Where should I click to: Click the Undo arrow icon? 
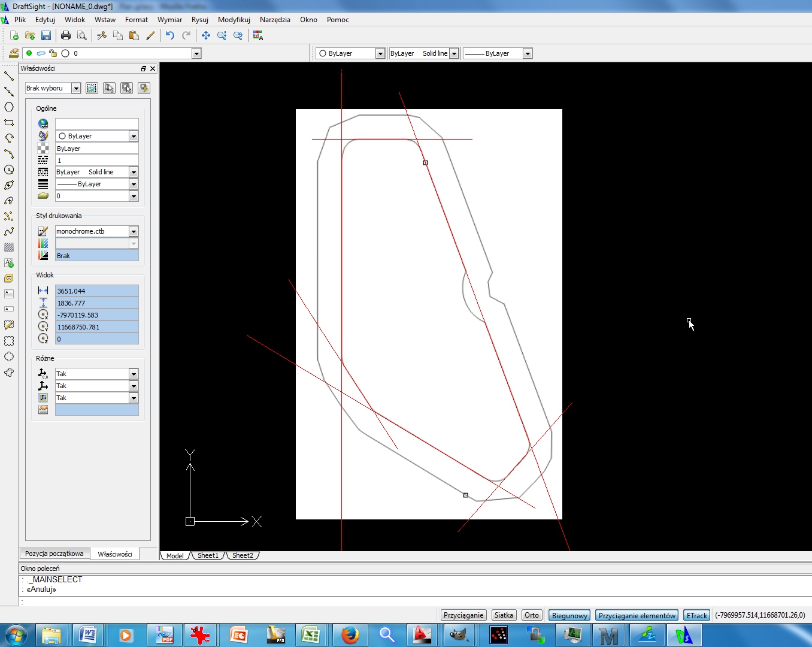(x=170, y=36)
